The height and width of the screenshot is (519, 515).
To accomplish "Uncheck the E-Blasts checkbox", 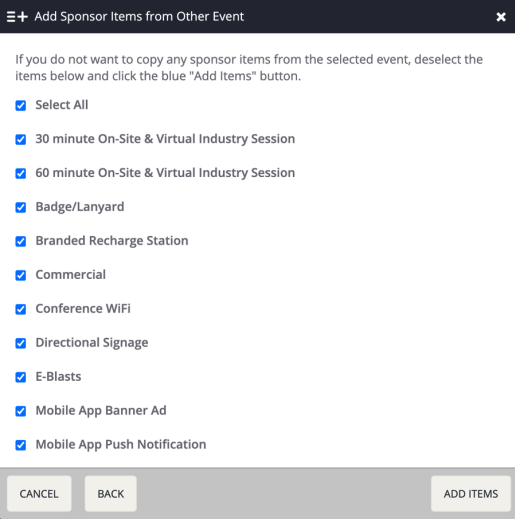I will 21,377.
